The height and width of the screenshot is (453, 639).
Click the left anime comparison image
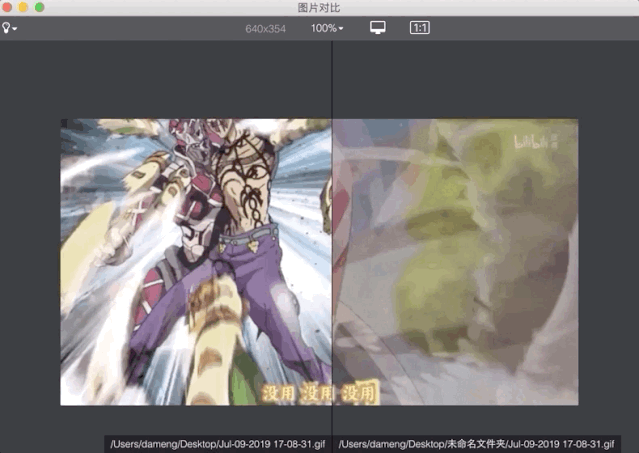196,262
